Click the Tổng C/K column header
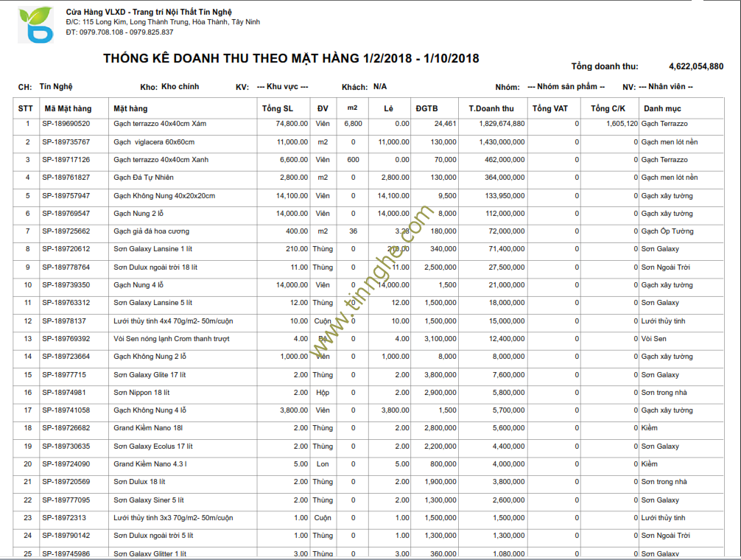 tap(608, 108)
